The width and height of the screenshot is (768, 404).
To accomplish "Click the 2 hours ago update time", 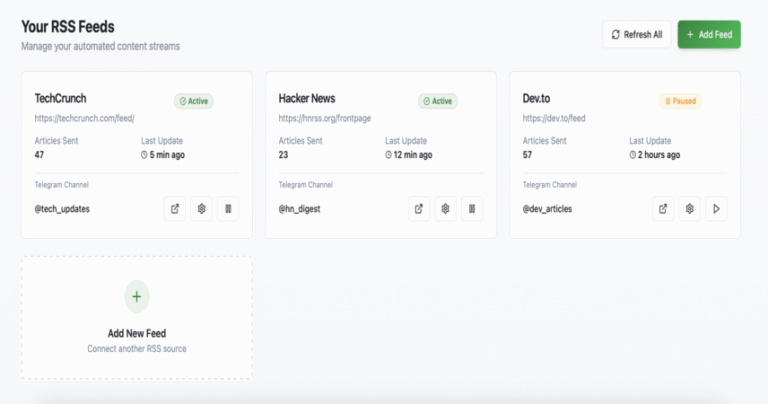I will pyautogui.click(x=655, y=155).
